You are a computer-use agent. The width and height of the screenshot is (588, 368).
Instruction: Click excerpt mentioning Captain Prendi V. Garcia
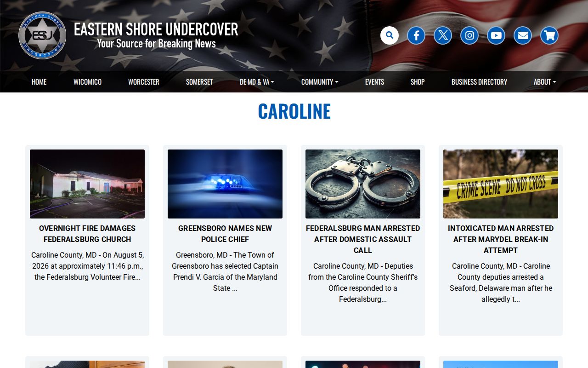point(225,271)
